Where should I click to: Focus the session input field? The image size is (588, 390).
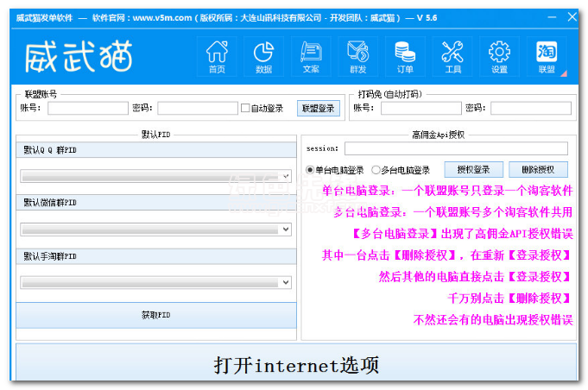click(x=456, y=148)
